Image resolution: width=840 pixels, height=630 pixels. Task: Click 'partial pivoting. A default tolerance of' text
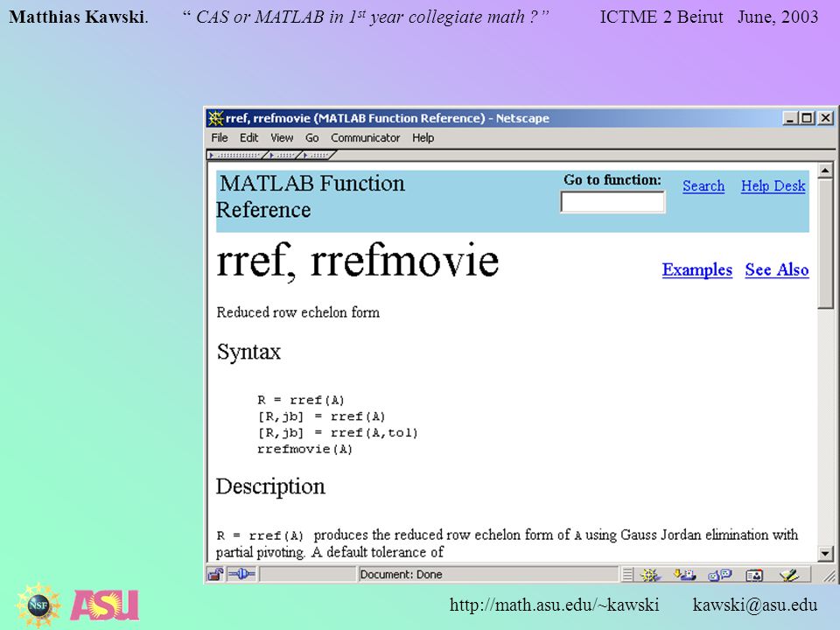[330, 552]
